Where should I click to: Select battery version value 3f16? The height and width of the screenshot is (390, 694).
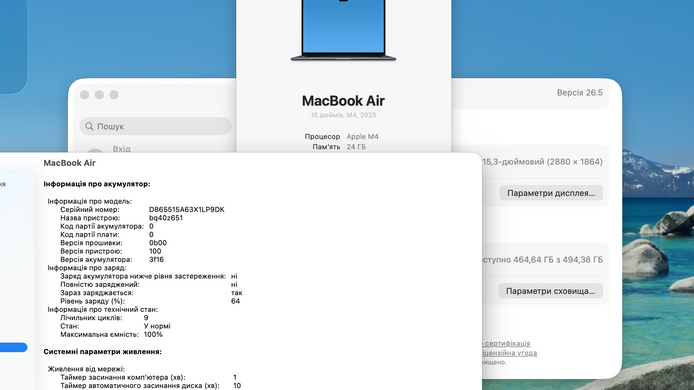[157, 259]
